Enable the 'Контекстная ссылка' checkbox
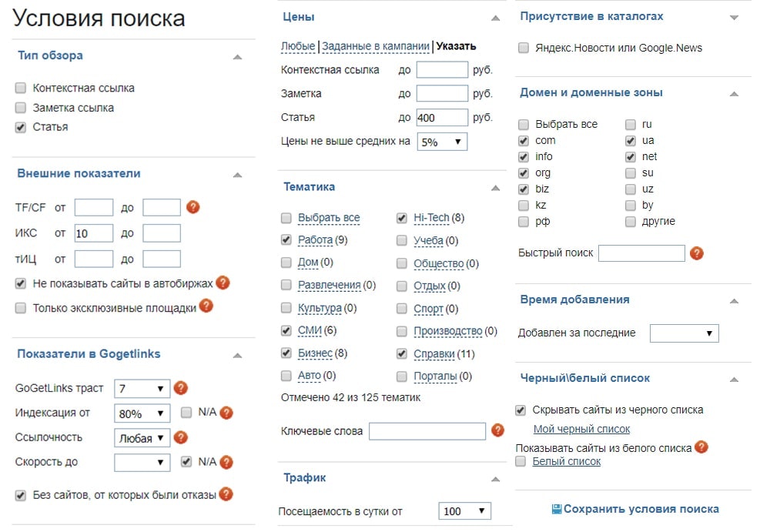 pyautogui.click(x=20, y=88)
